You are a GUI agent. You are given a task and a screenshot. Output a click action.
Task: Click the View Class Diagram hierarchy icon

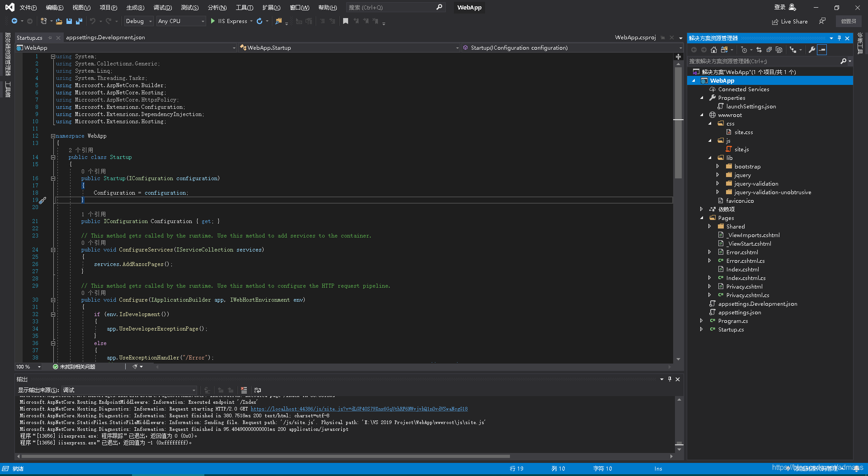(793, 50)
